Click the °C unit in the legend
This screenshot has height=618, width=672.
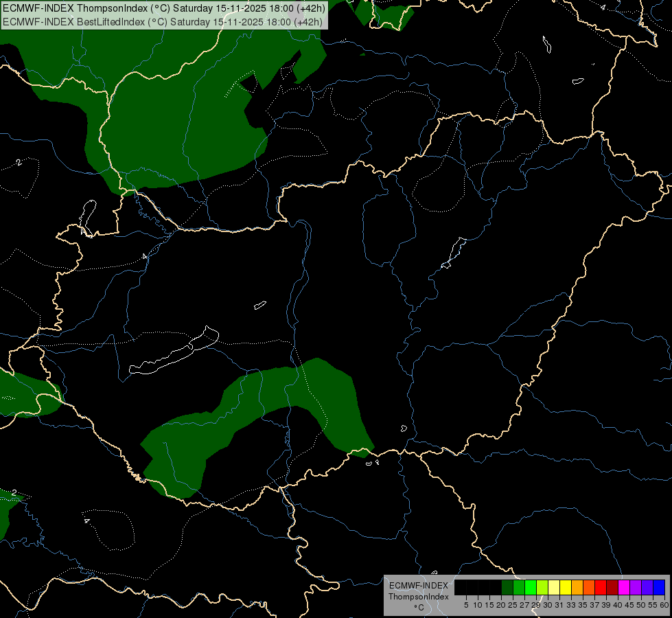pos(419,608)
